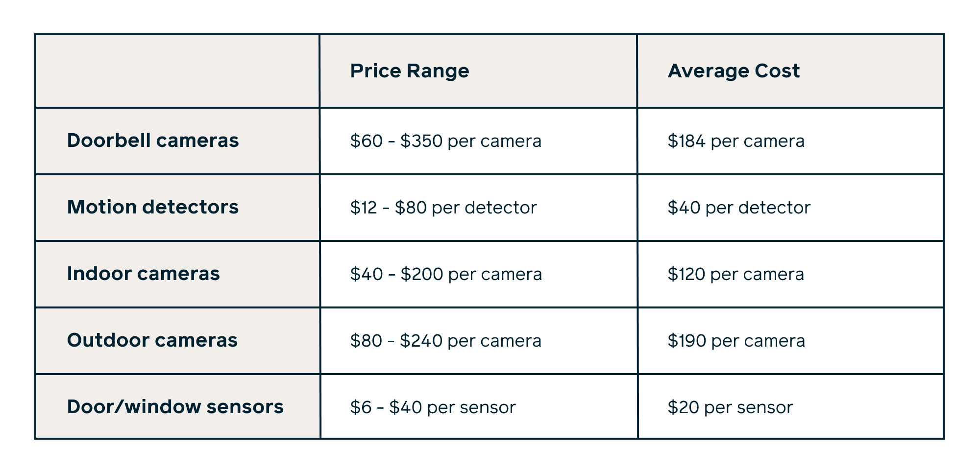The height and width of the screenshot is (471, 980).
Task: Click the $12 - $80 per detector range
Action: [x=443, y=208]
